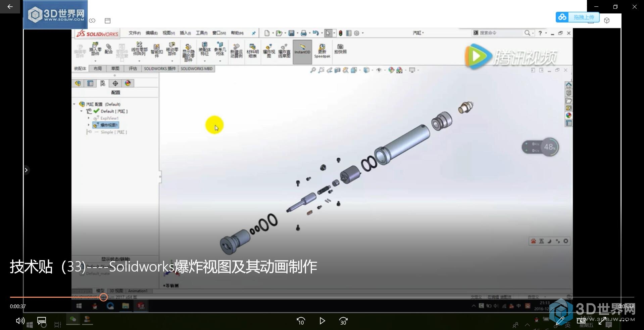Click Zoom to Fit magnifier in view toolbar
The height and width of the screenshot is (330, 644).
pos(313,70)
